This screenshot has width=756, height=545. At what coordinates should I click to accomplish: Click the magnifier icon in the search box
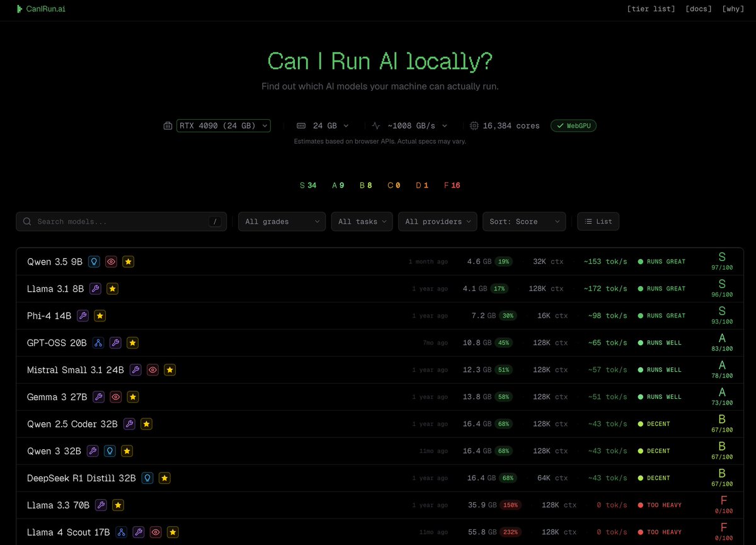[x=27, y=222]
